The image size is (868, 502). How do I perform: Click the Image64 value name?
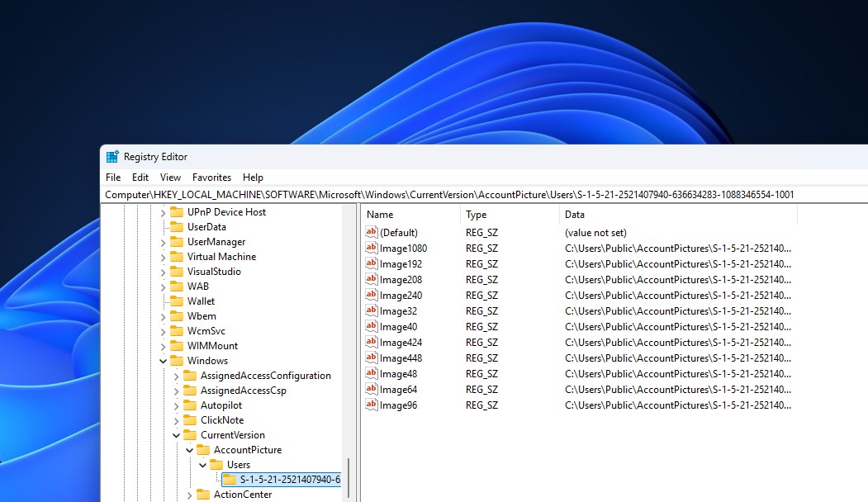pos(398,390)
